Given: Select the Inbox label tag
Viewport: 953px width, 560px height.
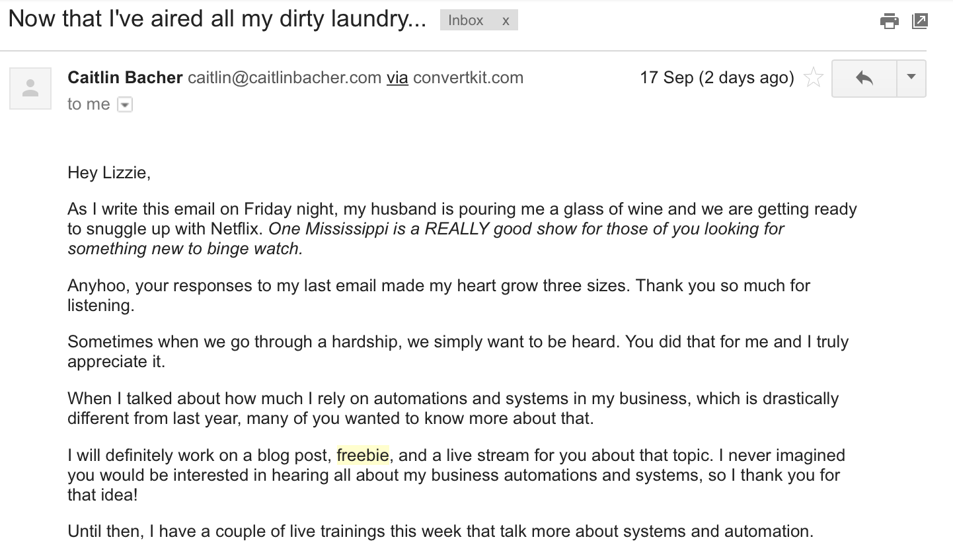Looking at the screenshot, I should pos(466,20).
